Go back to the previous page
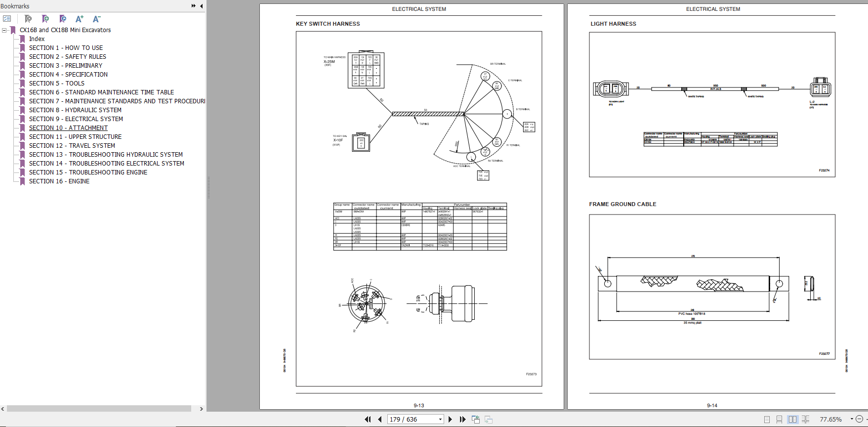The width and height of the screenshot is (868, 427). point(379,419)
